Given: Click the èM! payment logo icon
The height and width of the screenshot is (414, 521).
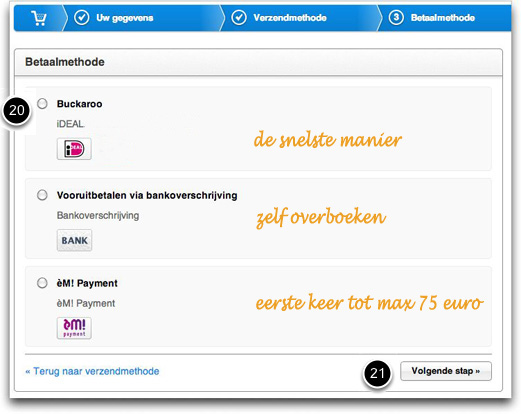Looking at the screenshot, I should (74, 328).
